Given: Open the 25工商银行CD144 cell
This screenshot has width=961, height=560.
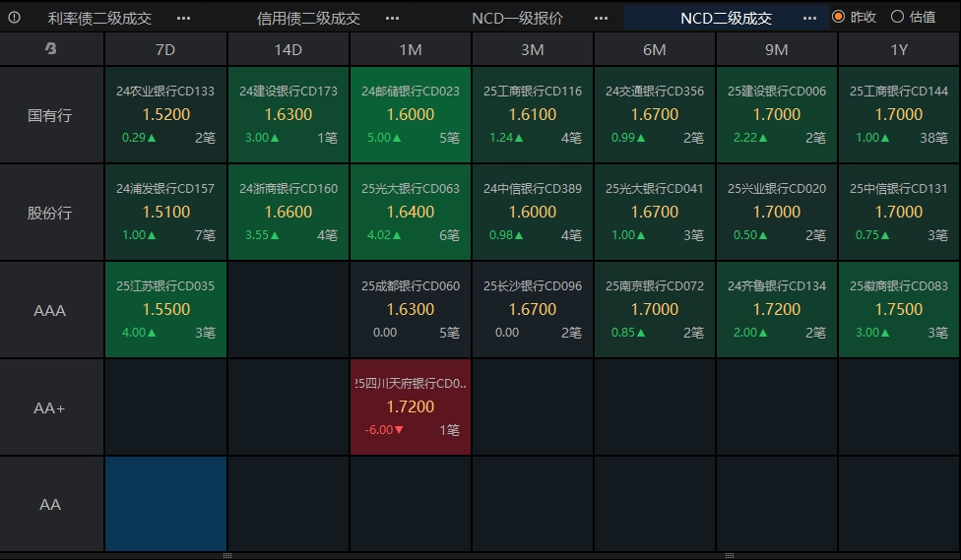Looking at the screenshot, I should click(899, 114).
